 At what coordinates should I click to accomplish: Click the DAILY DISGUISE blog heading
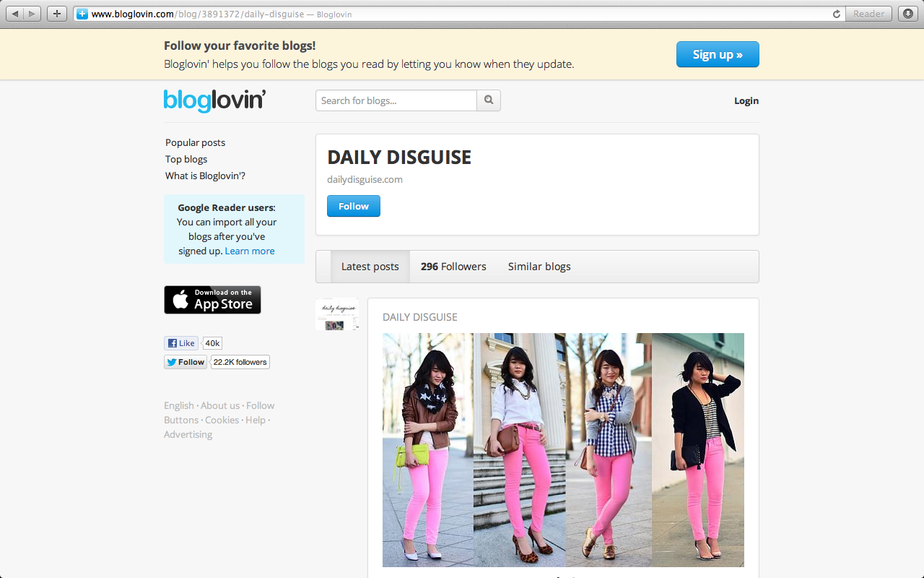point(399,158)
